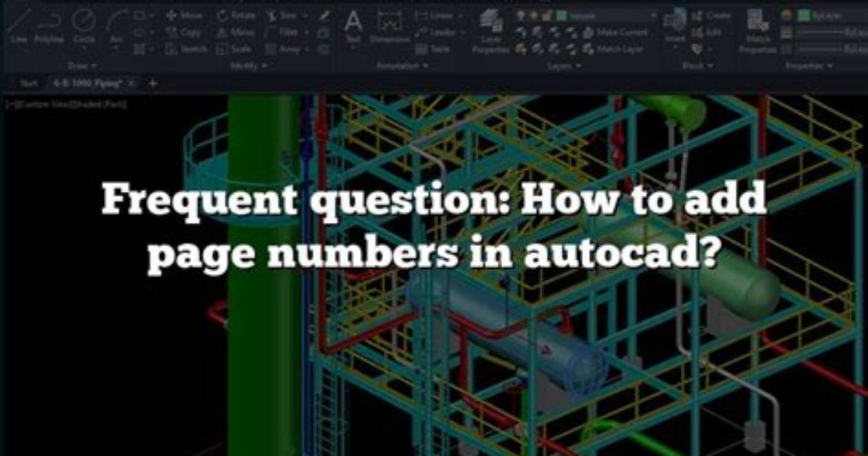Activate the Move command
Image resolution: width=868 pixels, height=456 pixels.
point(185,15)
